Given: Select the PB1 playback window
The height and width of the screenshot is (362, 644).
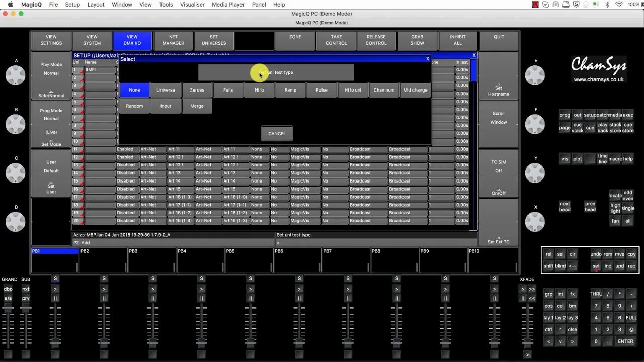Looking at the screenshot, I should (x=55, y=260).
